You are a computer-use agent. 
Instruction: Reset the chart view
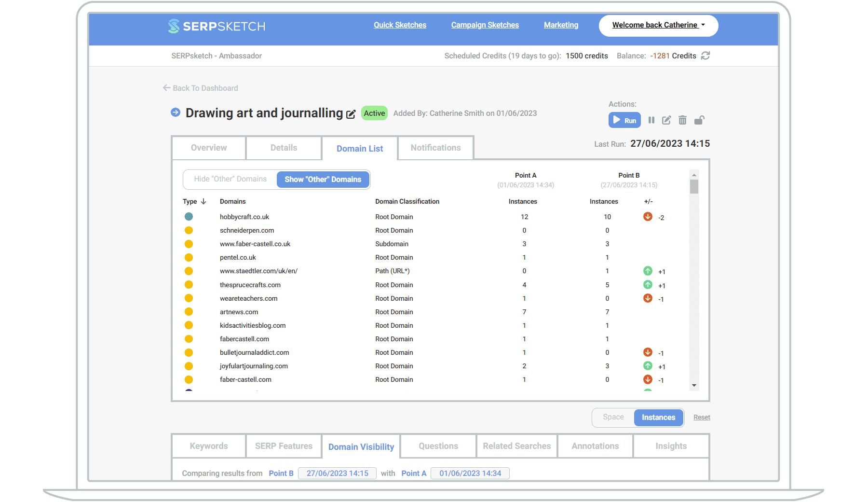702,418
